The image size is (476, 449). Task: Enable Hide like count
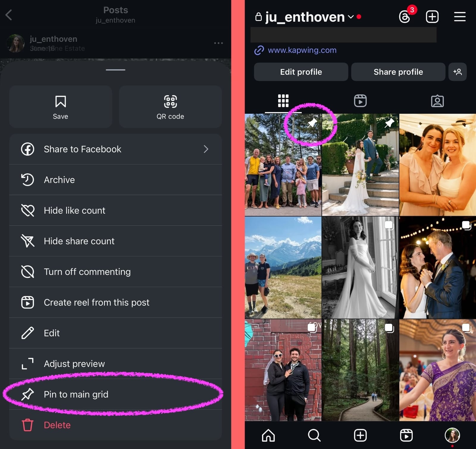[x=74, y=210]
